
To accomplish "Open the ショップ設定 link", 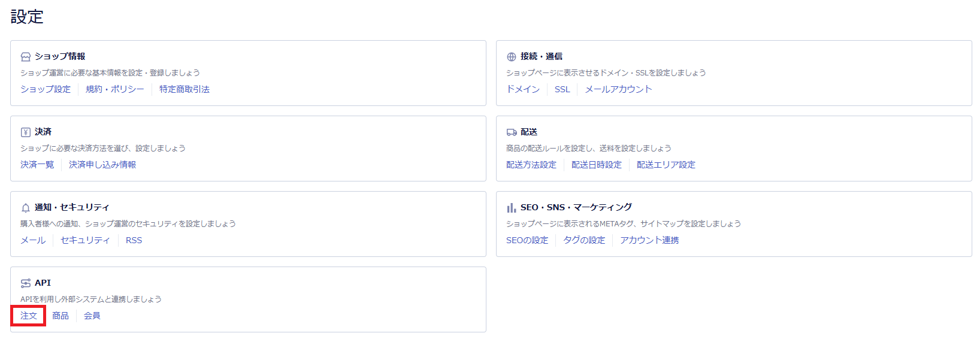I will point(46,89).
